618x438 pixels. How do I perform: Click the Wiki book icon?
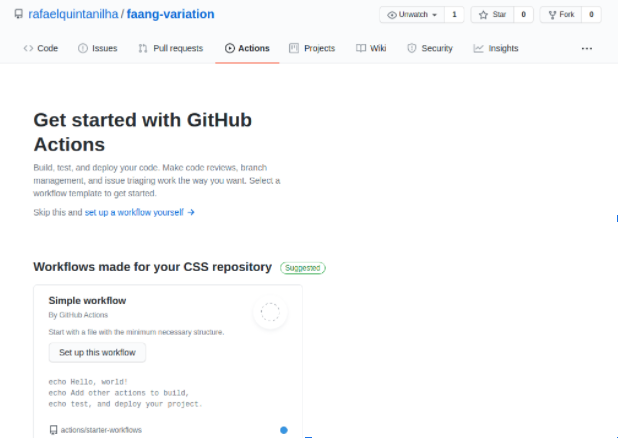[361, 48]
